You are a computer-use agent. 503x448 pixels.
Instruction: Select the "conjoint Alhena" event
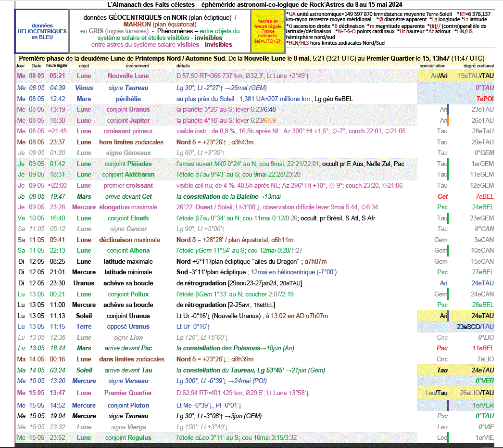(128, 251)
